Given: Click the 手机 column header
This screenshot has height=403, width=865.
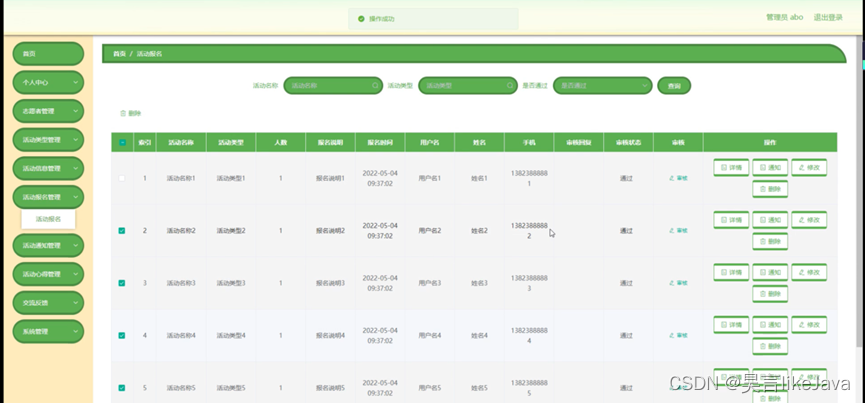Looking at the screenshot, I should pos(528,142).
